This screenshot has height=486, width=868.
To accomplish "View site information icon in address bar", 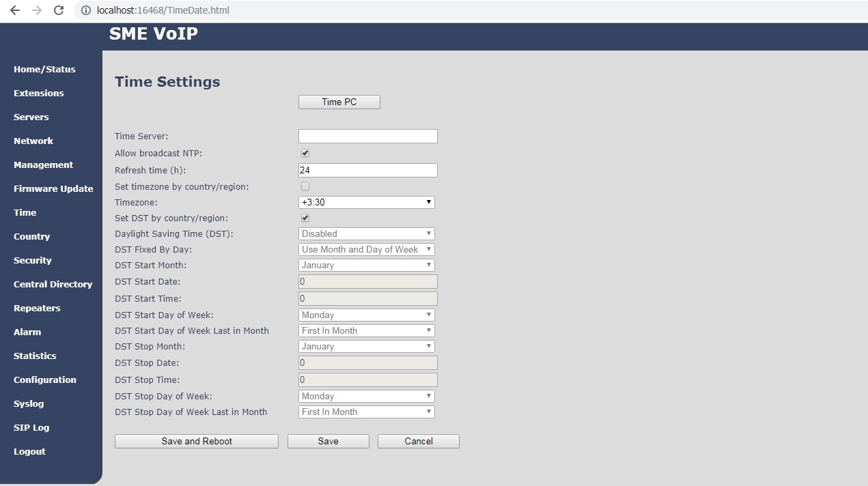I will click(85, 10).
